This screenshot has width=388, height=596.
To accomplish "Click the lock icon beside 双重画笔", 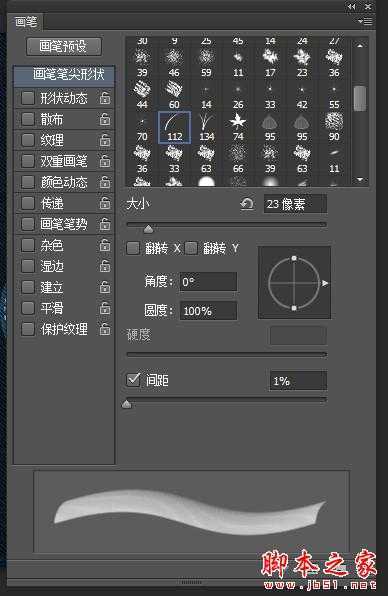I will (x=105, y=161).
